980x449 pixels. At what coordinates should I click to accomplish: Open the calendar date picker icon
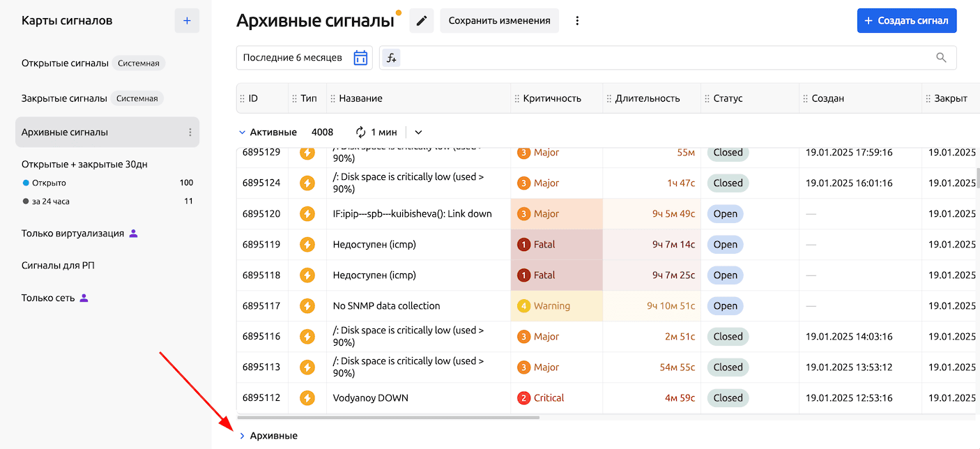click(360, 58)
